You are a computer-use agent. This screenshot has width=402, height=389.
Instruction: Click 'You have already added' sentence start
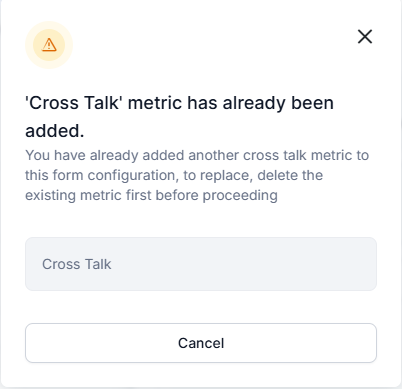(x=82, y=155)
